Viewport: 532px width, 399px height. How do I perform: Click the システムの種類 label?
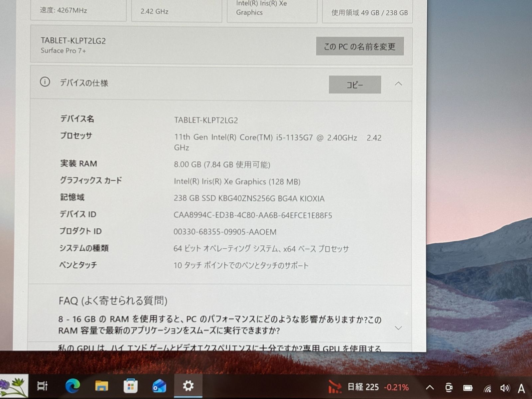click(x=84, y=248)
